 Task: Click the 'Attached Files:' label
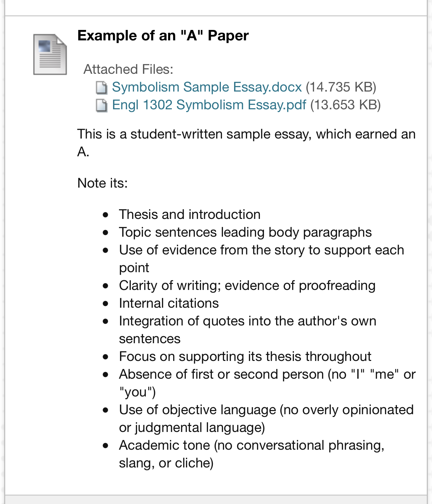point(128,69)
